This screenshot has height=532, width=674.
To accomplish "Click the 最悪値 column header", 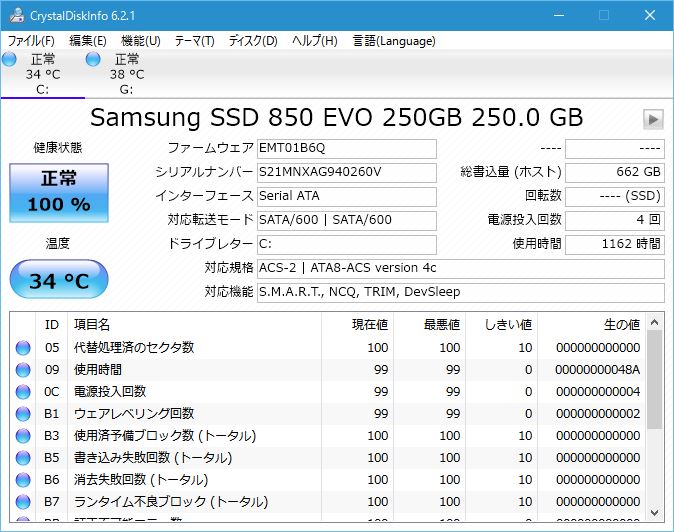I will click(429, 324).
